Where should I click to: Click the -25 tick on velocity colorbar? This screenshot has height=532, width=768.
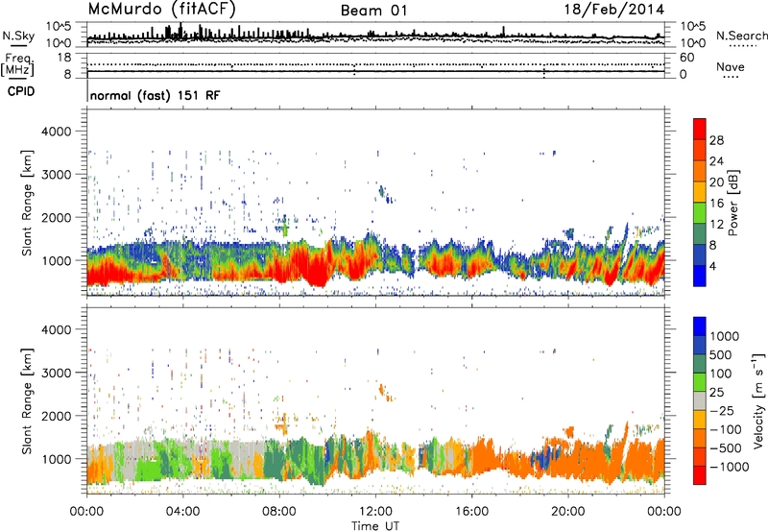723,410
